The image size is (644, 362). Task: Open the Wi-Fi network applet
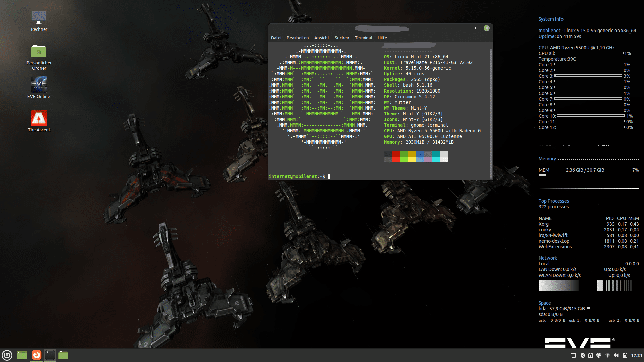[x=607, y=355]
